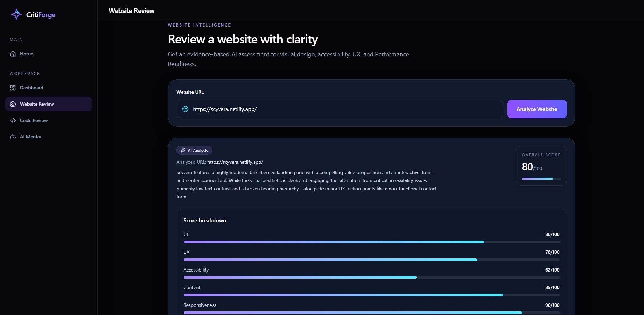Click the Dashboard grid icon
Image resolution: width=644 pixels, height=315 pixels.
pos(13,88)
